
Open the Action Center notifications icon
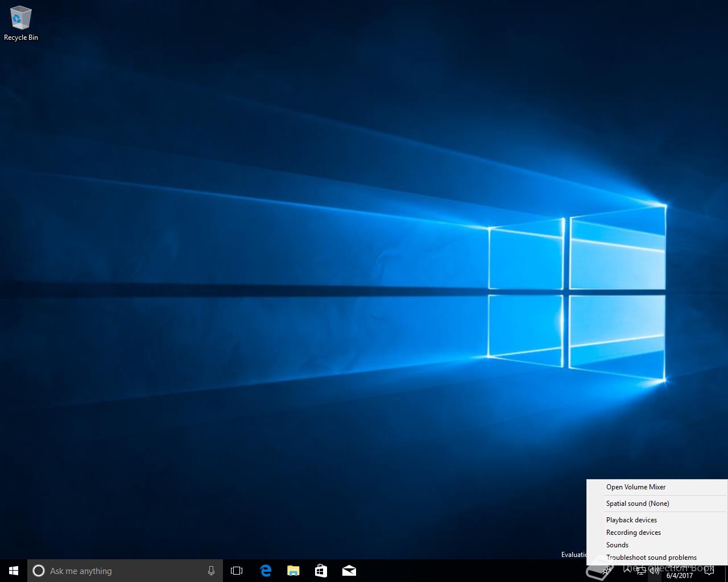tap(709, 571)
